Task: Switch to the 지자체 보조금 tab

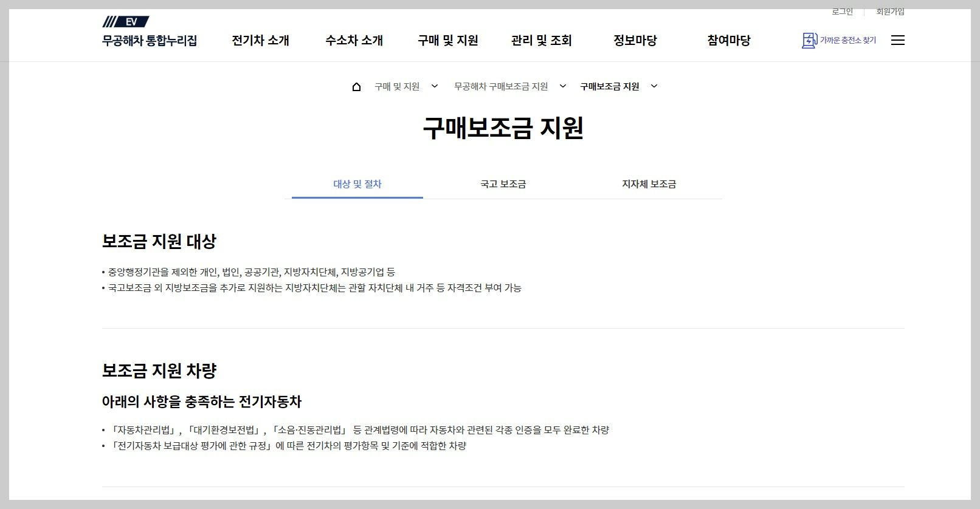Action: [x=649, y=184]
